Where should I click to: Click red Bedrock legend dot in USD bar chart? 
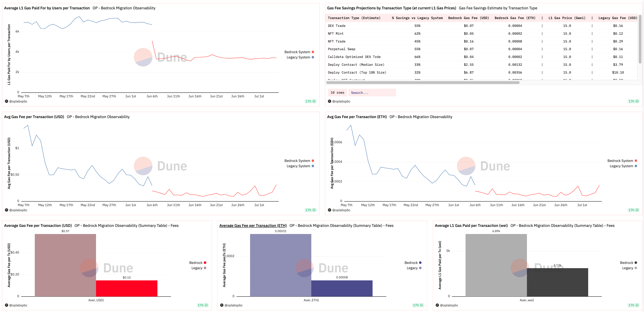point(205,262)
